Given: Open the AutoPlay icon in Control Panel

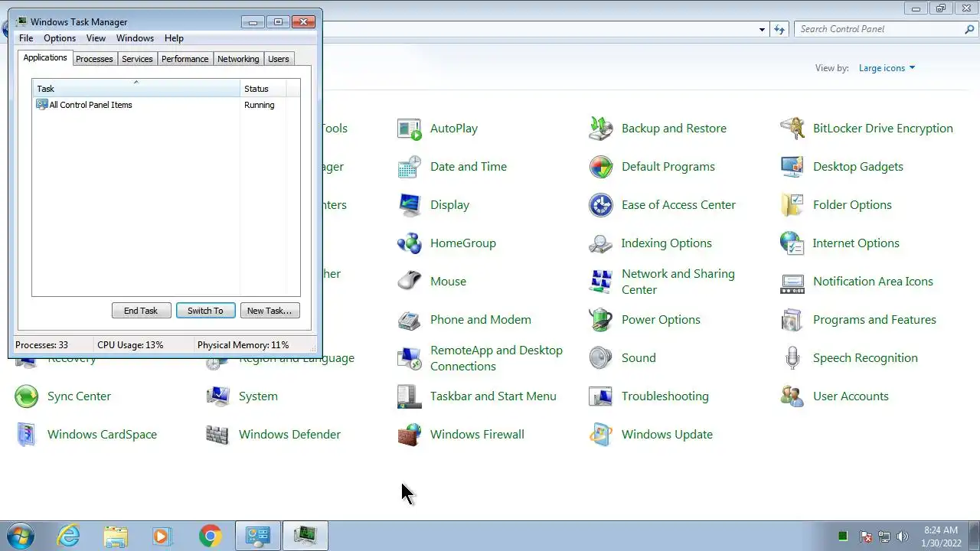Looking at the screenshot, I should pos(409,129).
